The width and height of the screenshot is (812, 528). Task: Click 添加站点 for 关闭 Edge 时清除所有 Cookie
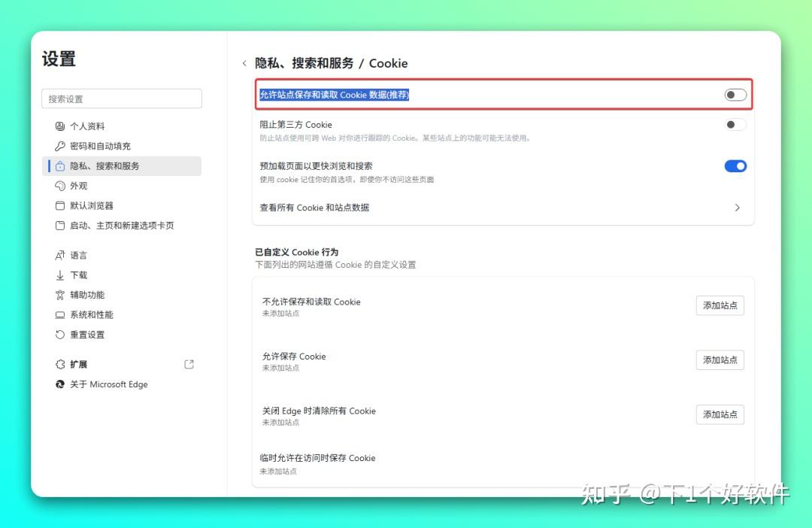[x=720, y=414]
